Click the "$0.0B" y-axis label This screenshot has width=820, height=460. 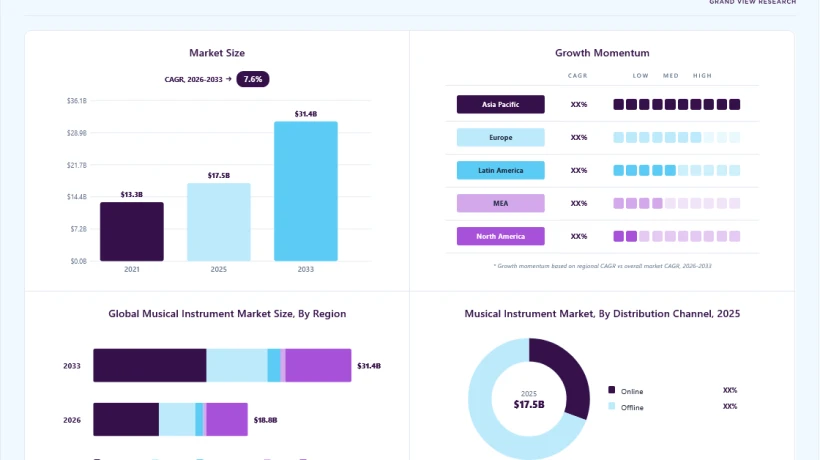pyautogui.click(x=78, y=261)
